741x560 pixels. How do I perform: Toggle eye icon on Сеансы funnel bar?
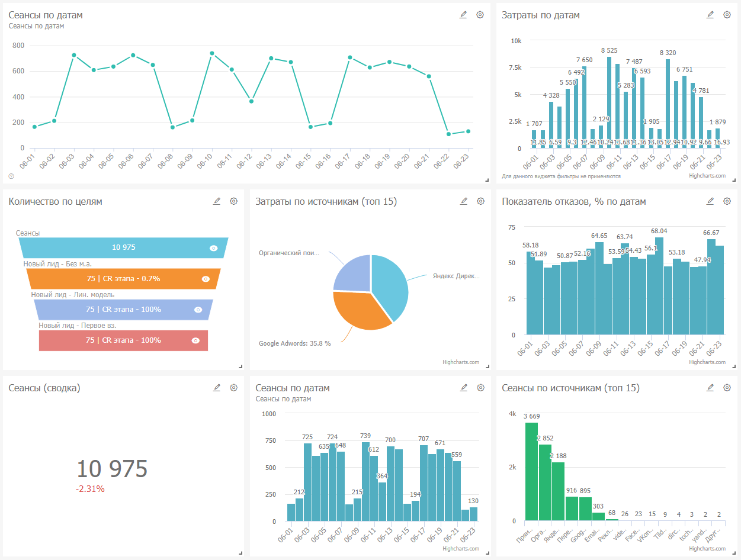coord(214,248)
